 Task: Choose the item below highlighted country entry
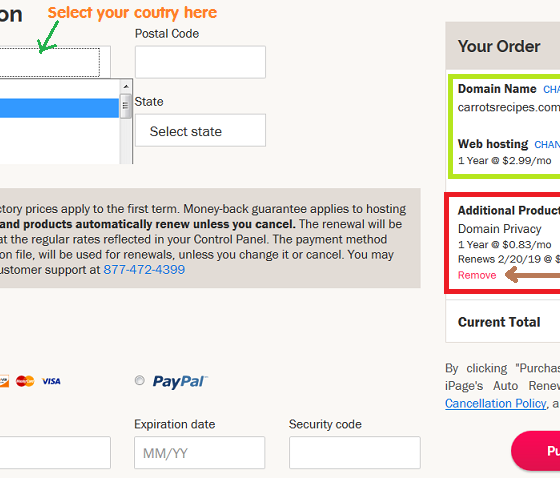[59, 127]
